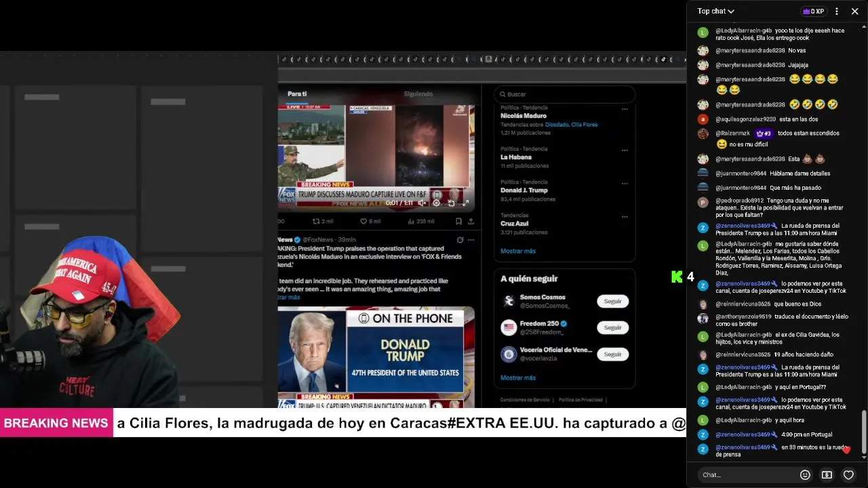Screen dimensions: 868x488
Task: Bookmark the Fox News video post
Action: coord(458,221)
